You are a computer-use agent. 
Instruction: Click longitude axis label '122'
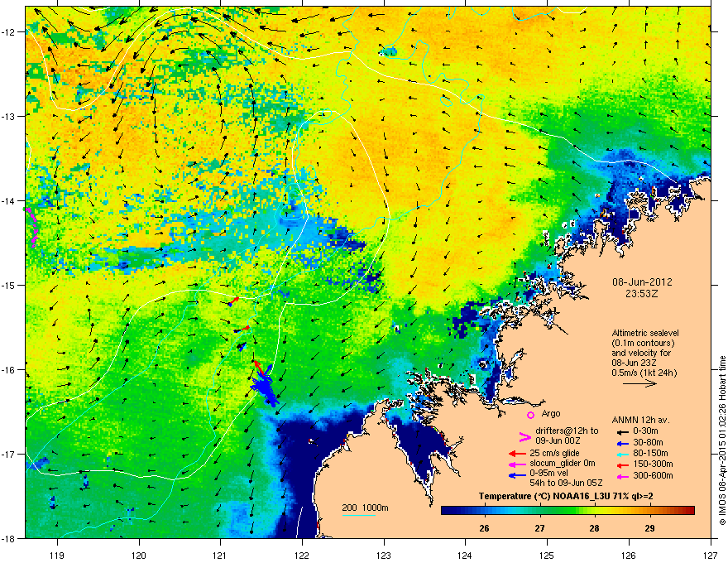tap(302, 555)
